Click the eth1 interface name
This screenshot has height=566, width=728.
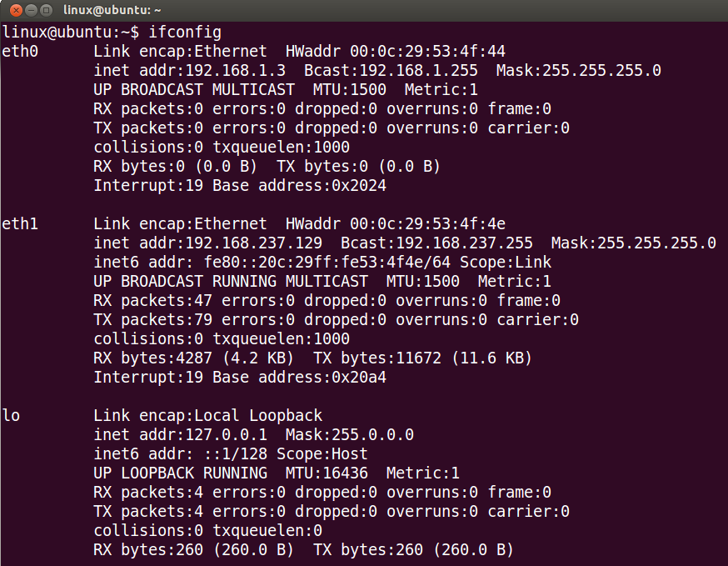(20, 224)
